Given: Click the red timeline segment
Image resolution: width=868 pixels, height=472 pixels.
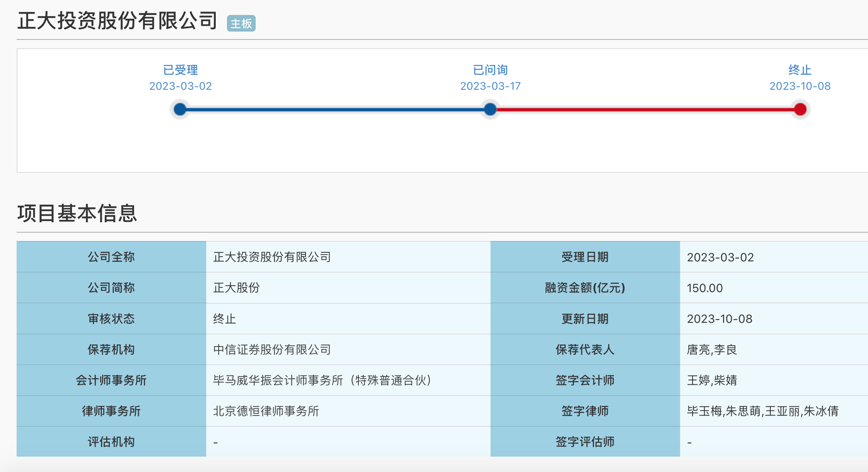Looking at the screenshot, I should click(644, 110).
